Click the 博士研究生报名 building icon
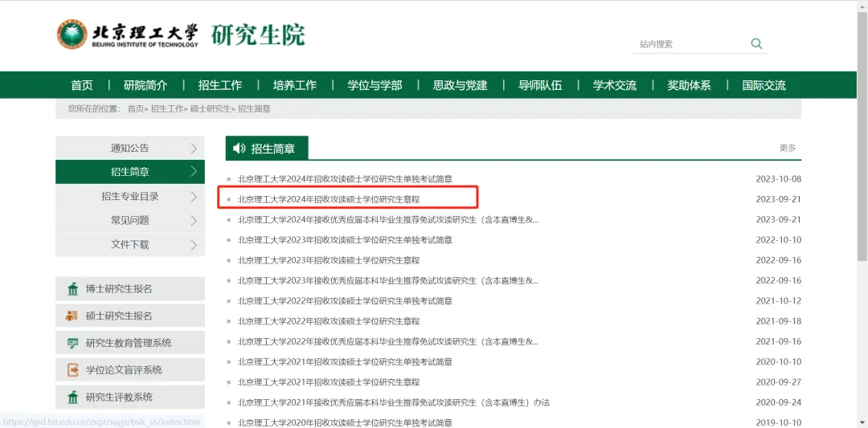The width and height of the screenshot is (868, 428). [x=72, y=289]
